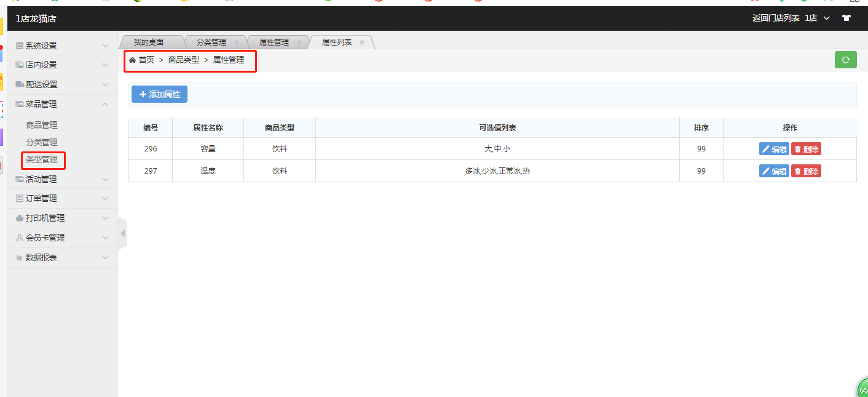Screen dimensions: 868x397
Task: Close the 分类管理 tab
Action: [237, 42]
